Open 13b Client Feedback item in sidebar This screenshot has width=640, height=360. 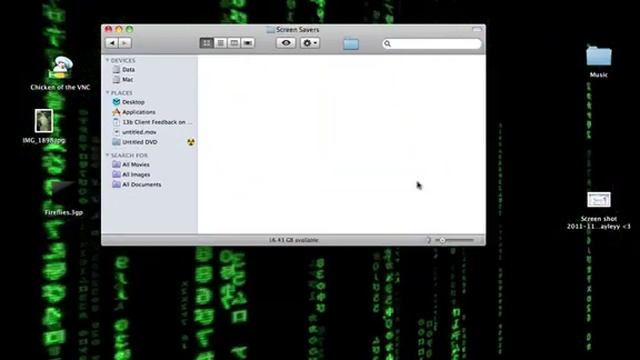pos(152,122)
